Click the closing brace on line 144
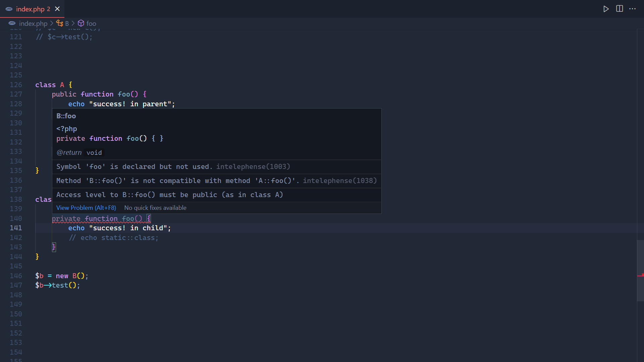Viewport: 644px width, 362px height. tap(37, 257)
